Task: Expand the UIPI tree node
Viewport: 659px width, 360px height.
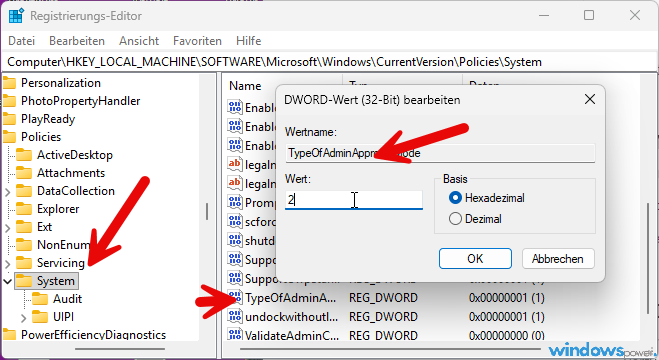Action: pyautogui.click(x=24, y=318)
